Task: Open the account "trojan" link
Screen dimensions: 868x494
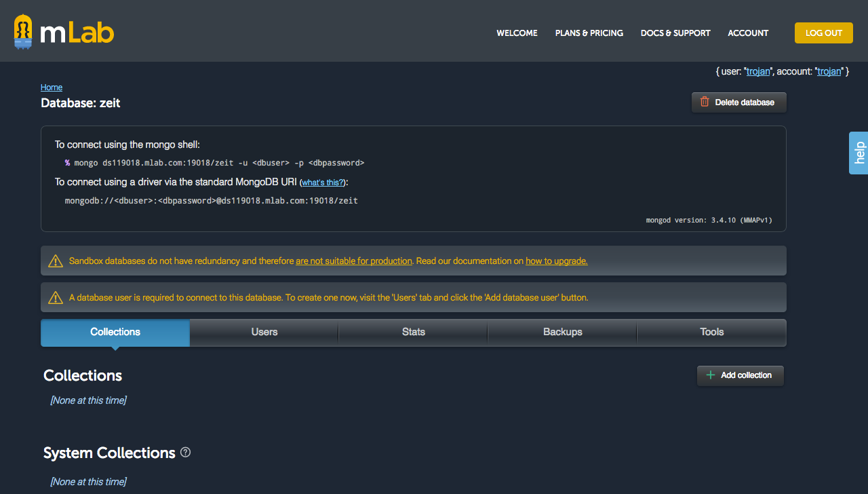Action: (x=829, y=71)
